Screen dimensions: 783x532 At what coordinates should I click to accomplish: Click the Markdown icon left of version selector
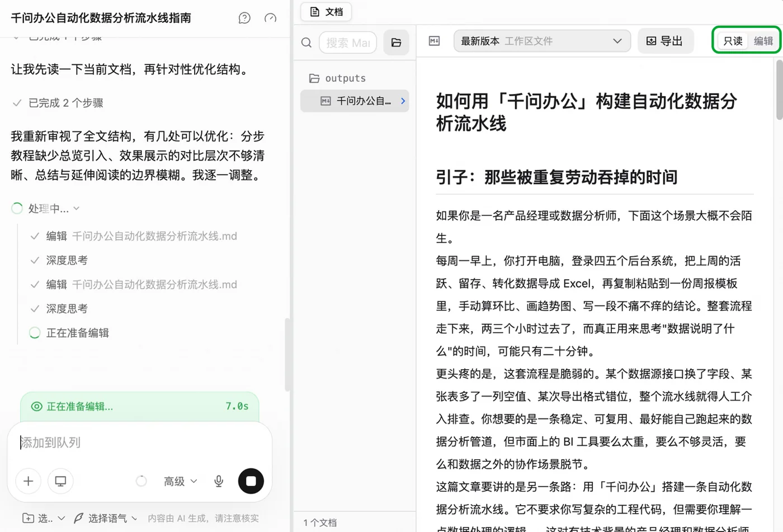tap(434, 41)
